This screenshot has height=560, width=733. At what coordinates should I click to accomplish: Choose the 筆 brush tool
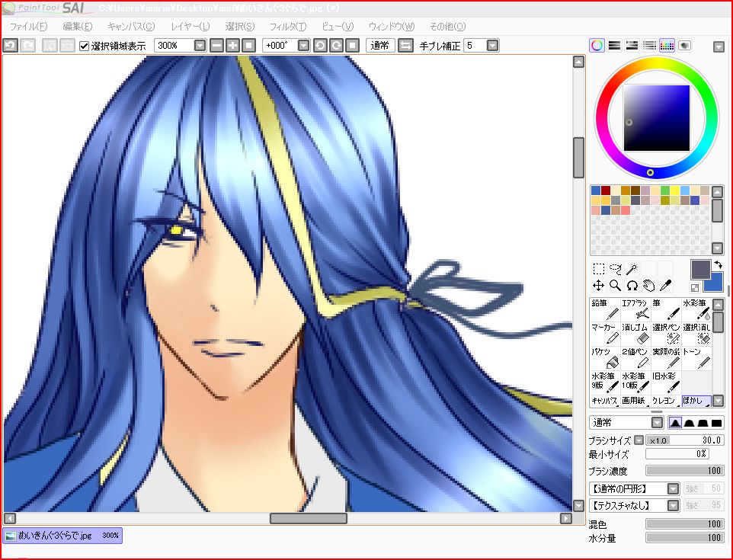666,309
